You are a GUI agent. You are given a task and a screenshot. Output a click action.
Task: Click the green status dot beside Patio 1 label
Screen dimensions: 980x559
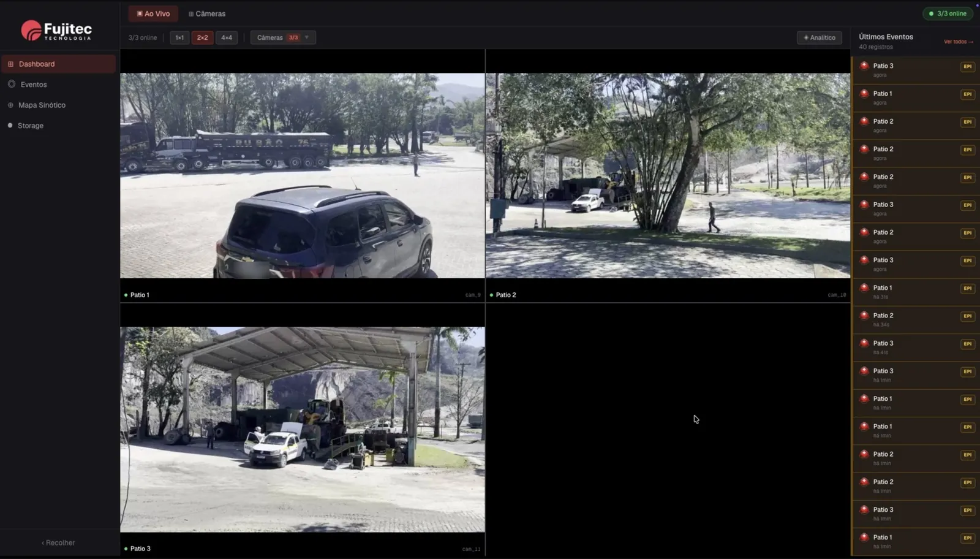pos(126,295)
